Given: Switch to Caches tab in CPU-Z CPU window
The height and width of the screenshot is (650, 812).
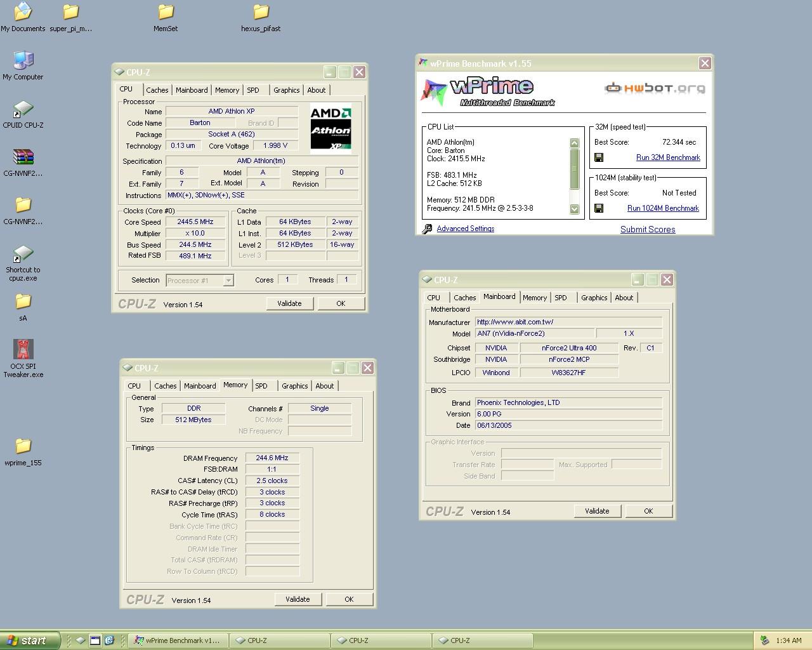Looking at the screenshot, I should (157, 90).
